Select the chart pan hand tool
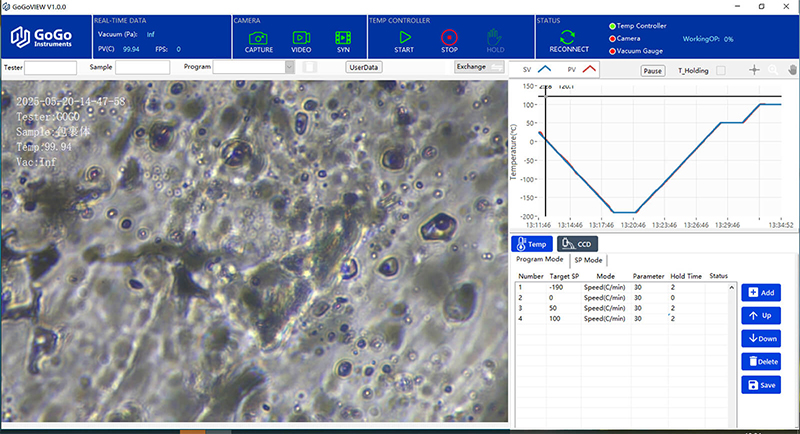Viewport: 800px width, 434px height. (x=790, y=70)
